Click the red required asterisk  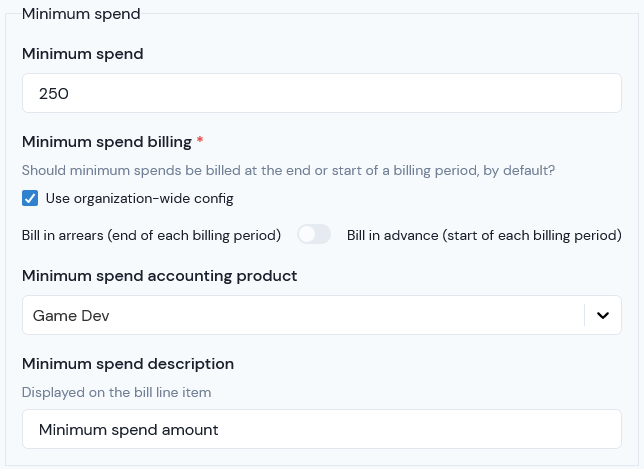tap(200, 140)
